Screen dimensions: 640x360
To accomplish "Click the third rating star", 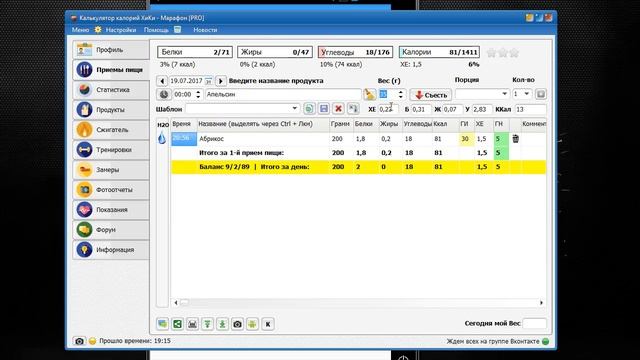I will 514,53.
